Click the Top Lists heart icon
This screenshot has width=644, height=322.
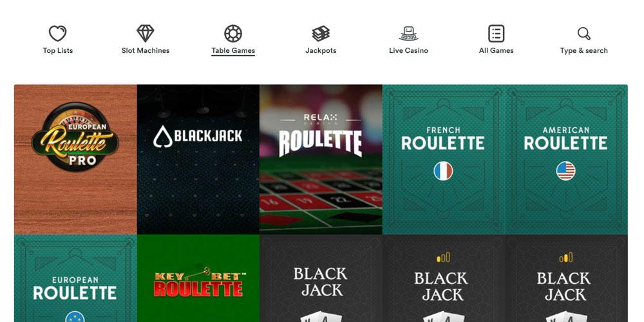57,33
